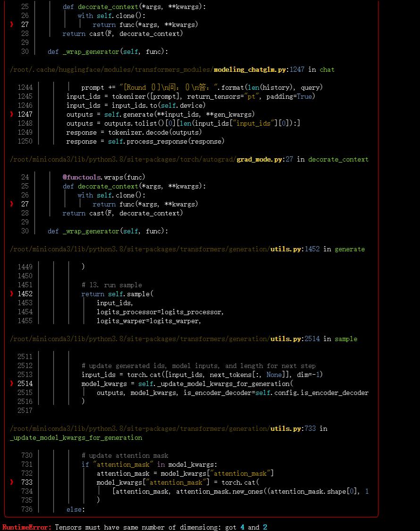Click line number 1449
The width and height of the screenshot is (420, 531).
click(x=25, y=267)
